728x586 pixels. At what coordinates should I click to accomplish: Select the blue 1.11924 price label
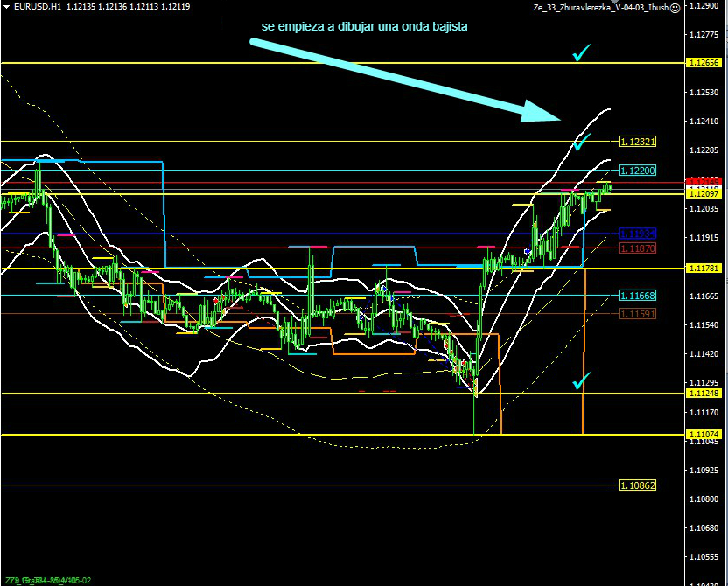[638, 234]
